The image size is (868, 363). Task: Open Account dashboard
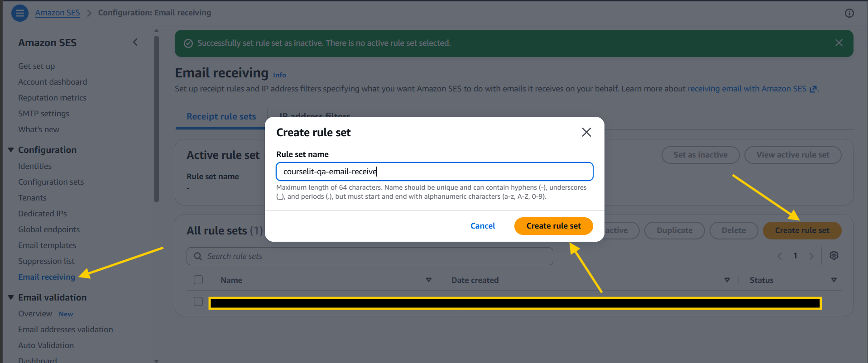[x=53, y=82]
